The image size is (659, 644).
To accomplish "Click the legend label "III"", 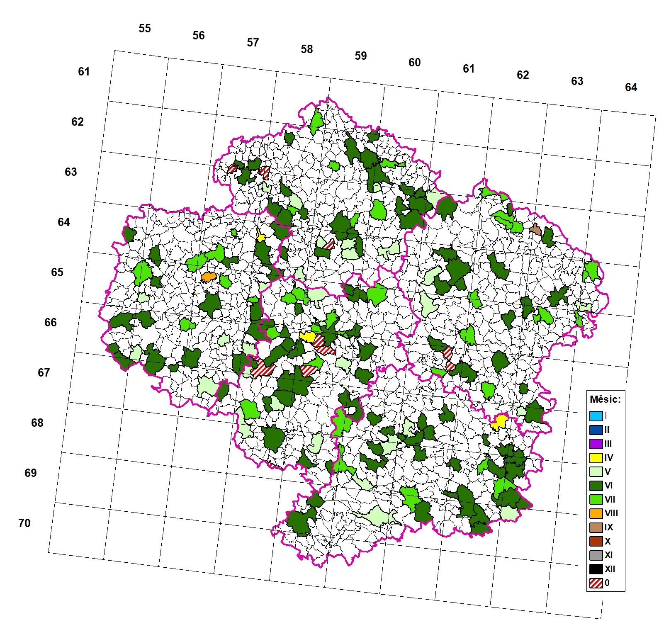I will (608, 444).
